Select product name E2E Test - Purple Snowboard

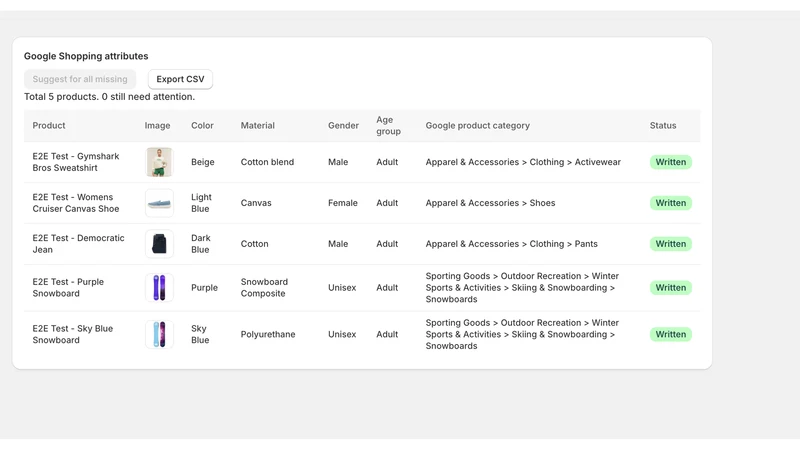click(68, 288)
